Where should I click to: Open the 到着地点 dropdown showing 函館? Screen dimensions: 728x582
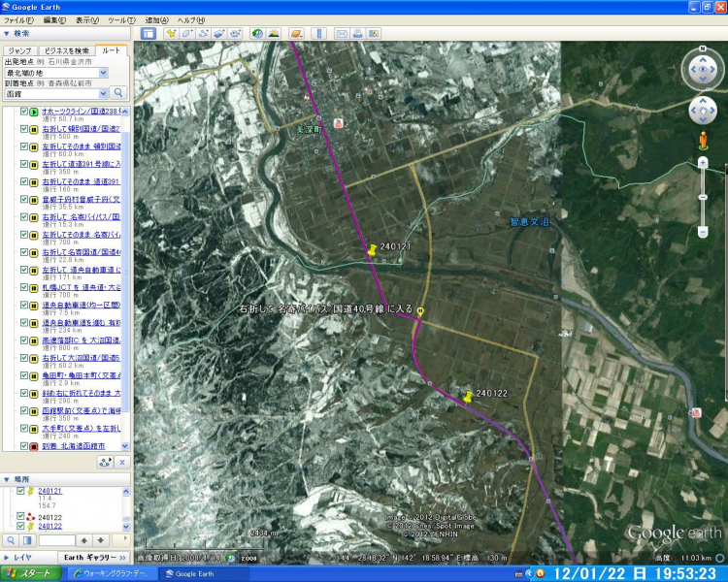(103, 94)
